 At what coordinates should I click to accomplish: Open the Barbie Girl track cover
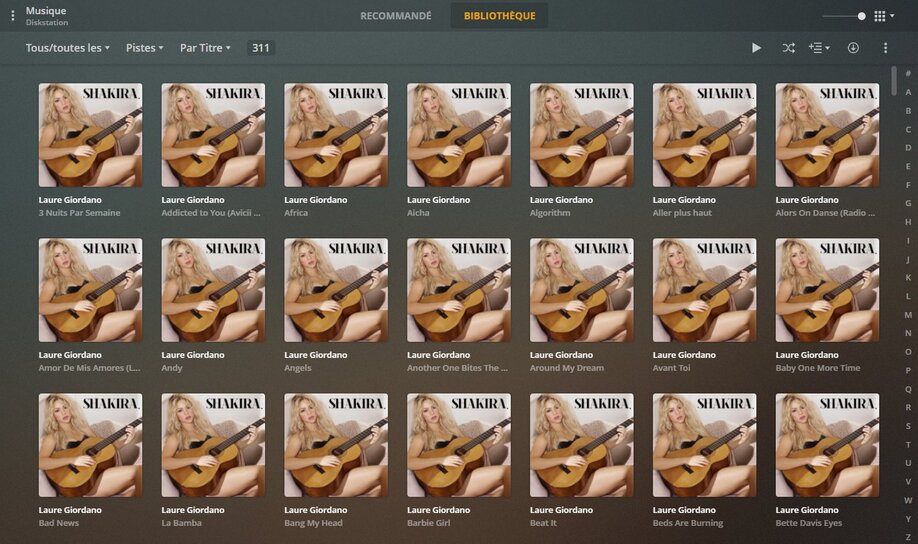coord(459,445)
